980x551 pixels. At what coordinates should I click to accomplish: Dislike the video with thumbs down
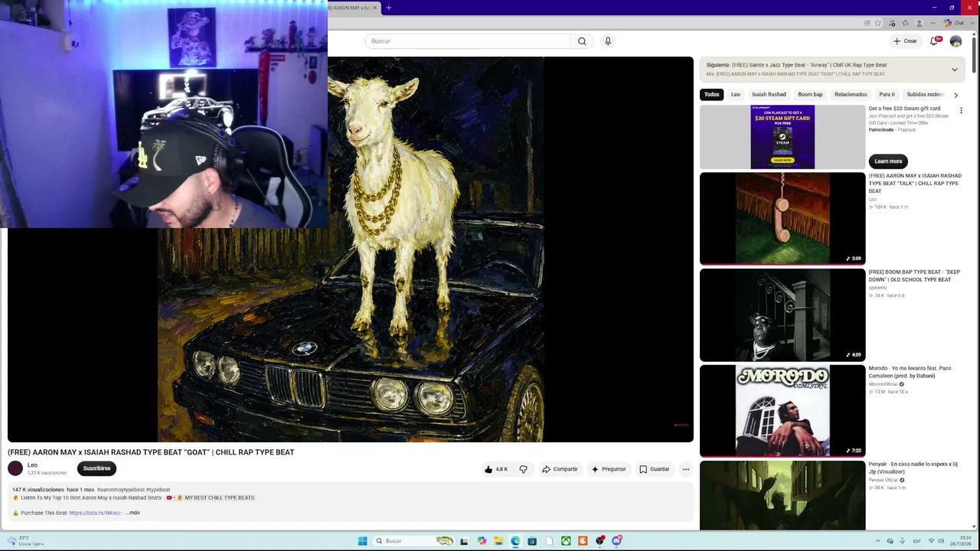tap(523, 469)
